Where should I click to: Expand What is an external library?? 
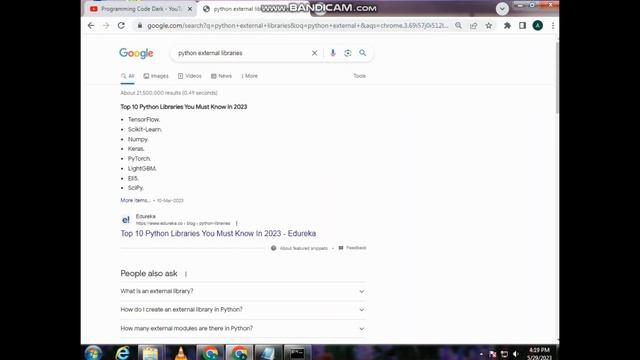(x=242, y=291)
